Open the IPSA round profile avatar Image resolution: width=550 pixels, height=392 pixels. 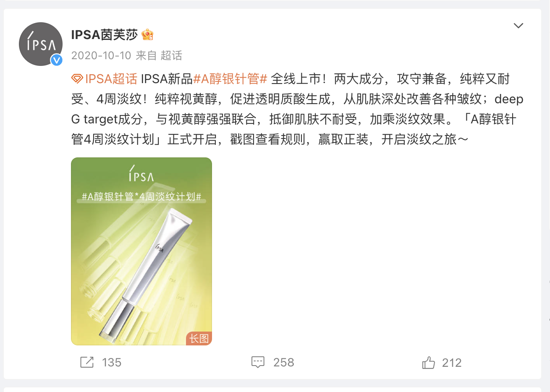click(41, 44)
